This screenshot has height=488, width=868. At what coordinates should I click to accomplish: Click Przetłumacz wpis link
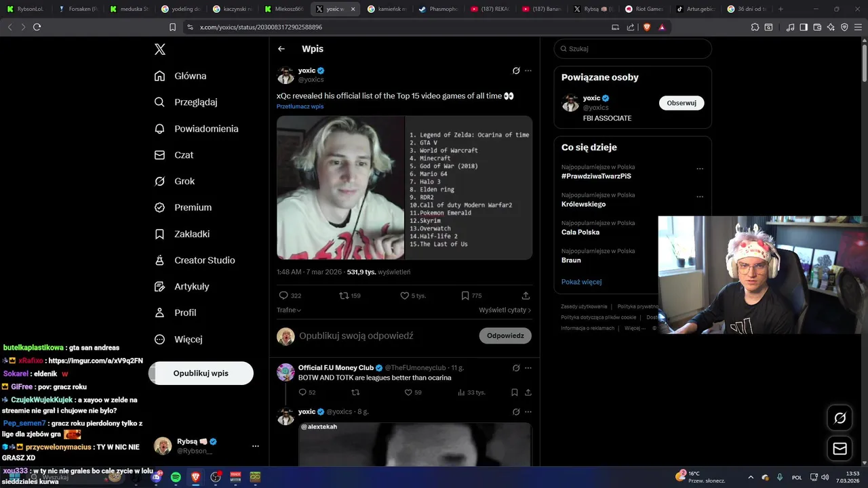300,106
